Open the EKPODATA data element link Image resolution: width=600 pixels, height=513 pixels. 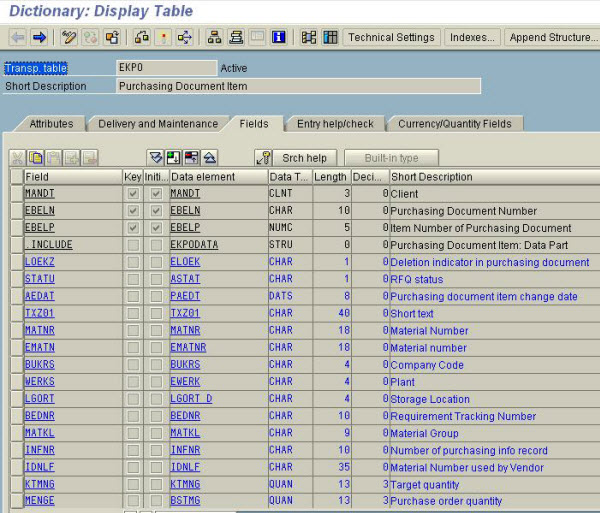tap(192, 245)
